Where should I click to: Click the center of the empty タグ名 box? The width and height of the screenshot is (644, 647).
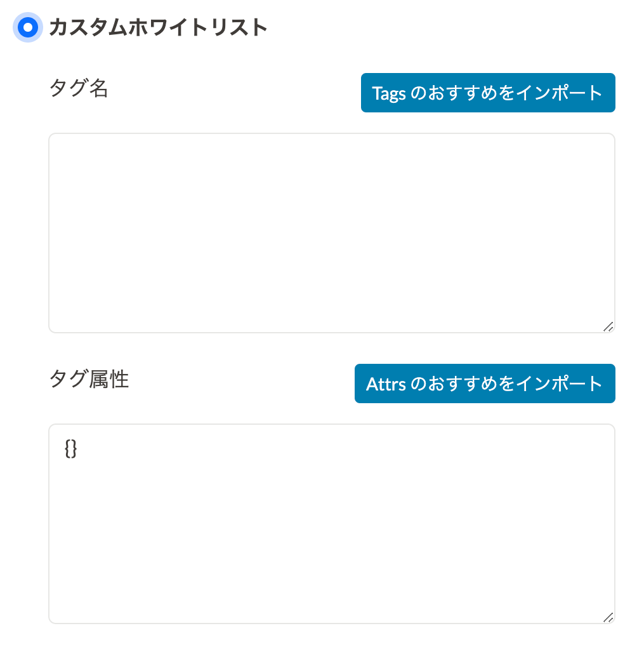click(x=331, y=232)
